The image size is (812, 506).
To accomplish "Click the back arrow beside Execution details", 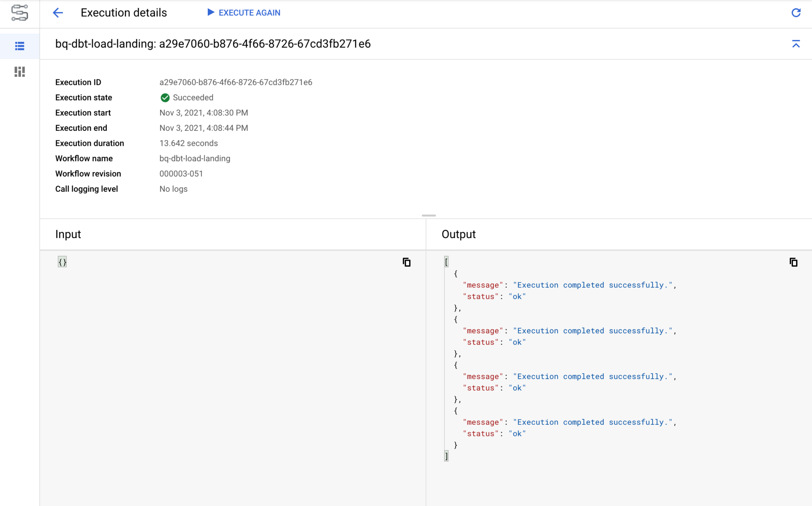I will coord(58,13).
